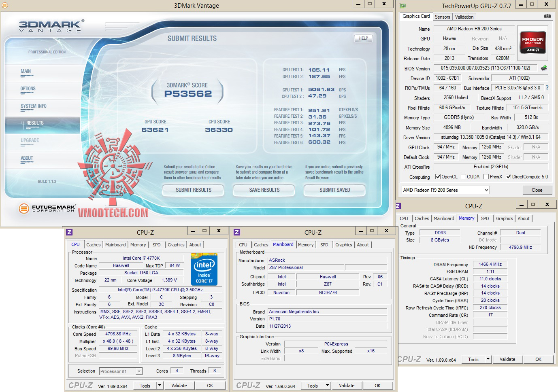
Task: Click the Core Speed value 4798.88 MHz
Action: (118, 334)
